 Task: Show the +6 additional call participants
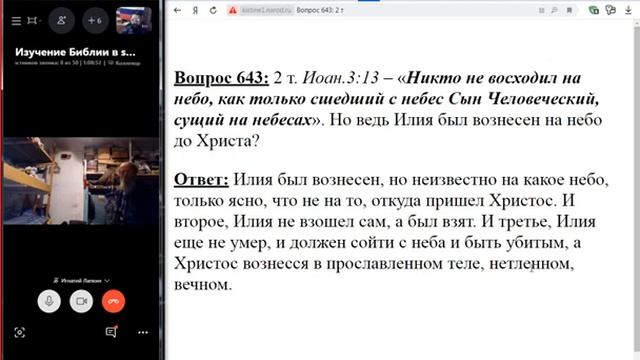click(95, 20)
